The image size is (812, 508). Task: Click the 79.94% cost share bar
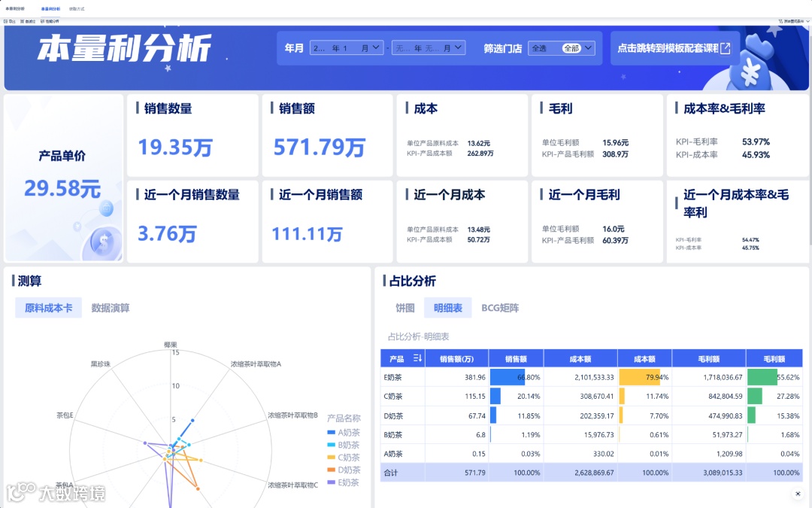tap(640, 377)
